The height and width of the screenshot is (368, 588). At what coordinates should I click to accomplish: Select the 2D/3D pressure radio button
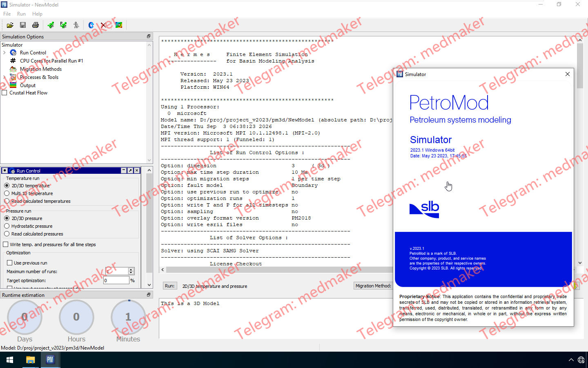[7, 218]
